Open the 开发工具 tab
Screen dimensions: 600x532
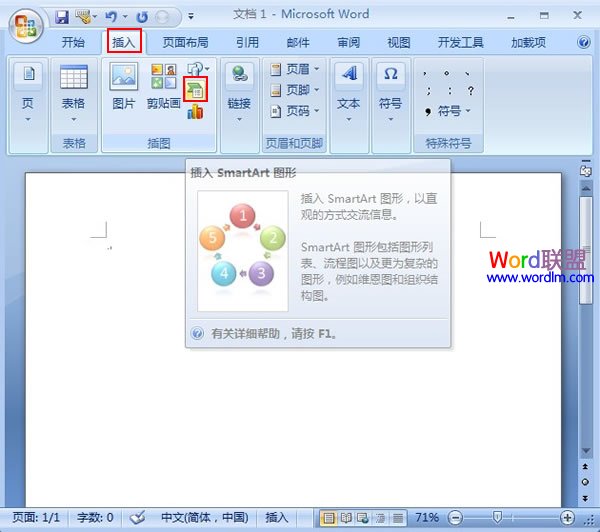coord(460,42)
